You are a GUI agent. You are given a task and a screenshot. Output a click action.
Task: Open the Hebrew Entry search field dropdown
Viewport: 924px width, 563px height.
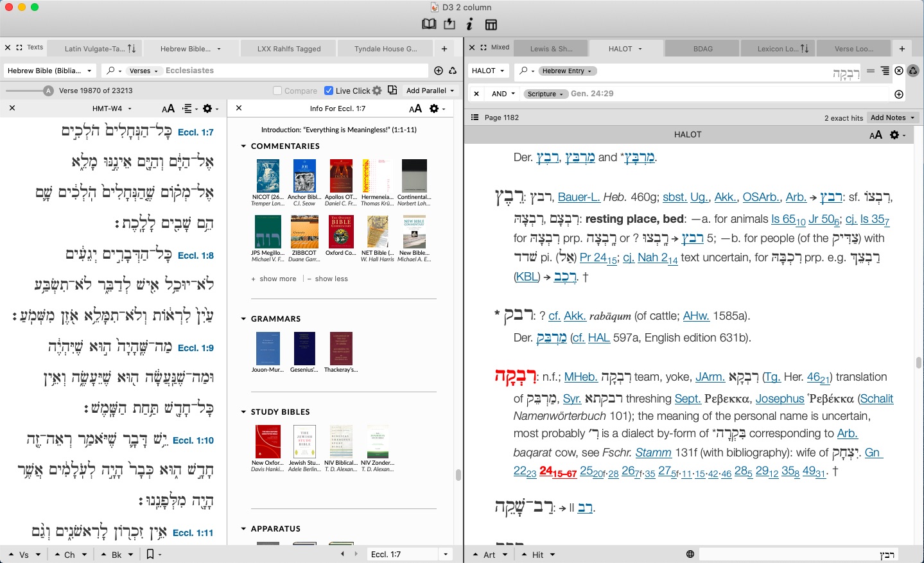[566, 71]
